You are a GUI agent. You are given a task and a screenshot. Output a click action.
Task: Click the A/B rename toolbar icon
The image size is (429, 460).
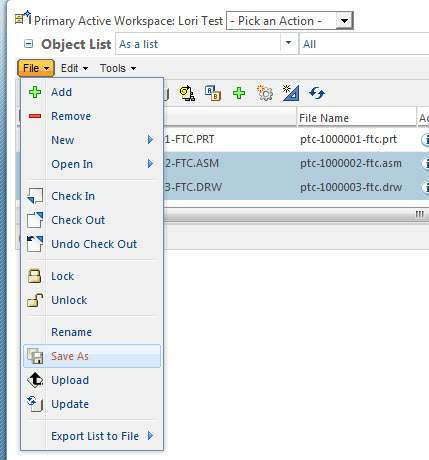[x=213, y=93]
